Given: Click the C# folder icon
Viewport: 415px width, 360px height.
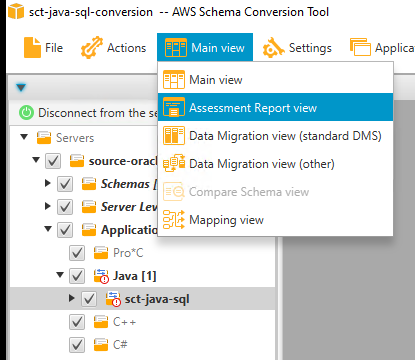Looking at the screenshot, I should coord(101,345).
